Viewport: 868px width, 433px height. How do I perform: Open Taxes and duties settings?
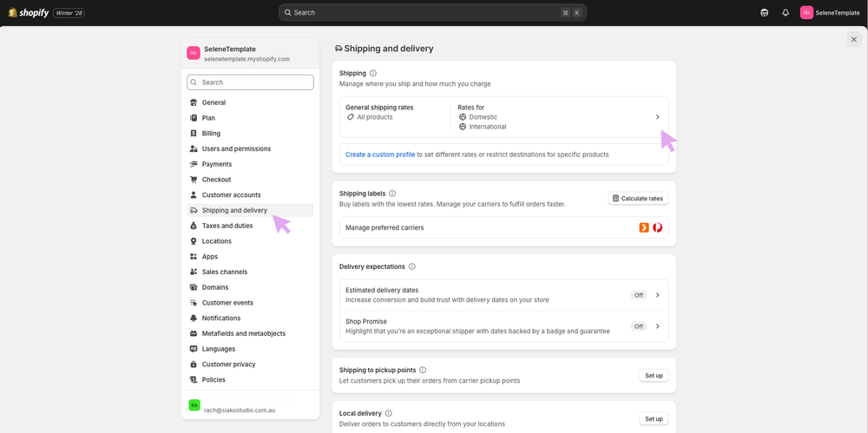coord(227,226)
